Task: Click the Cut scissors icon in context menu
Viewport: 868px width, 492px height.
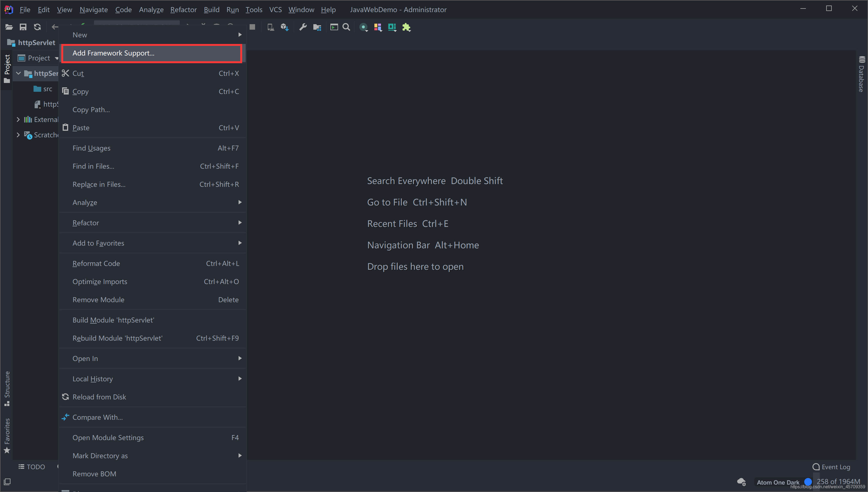Action: tap(66, 73)
